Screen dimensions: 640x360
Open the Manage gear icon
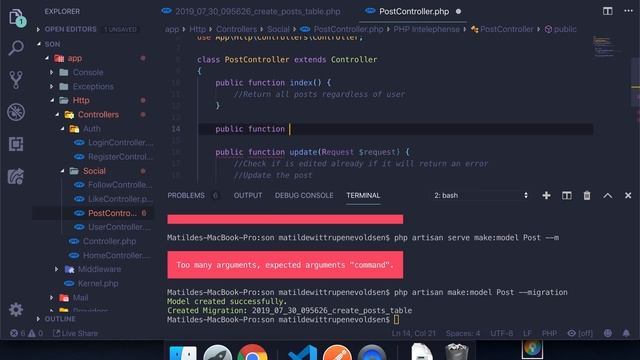click(16, 310)
